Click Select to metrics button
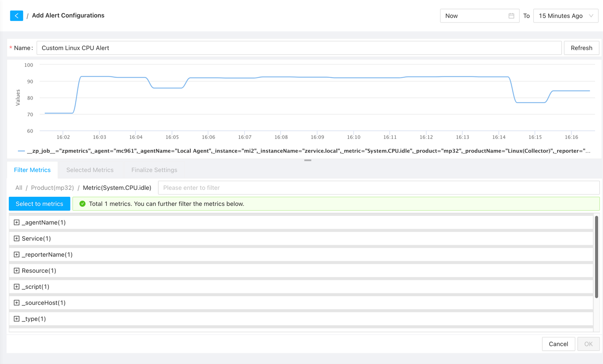This screenshot has width=603, height=364. (x=40, y=204)
